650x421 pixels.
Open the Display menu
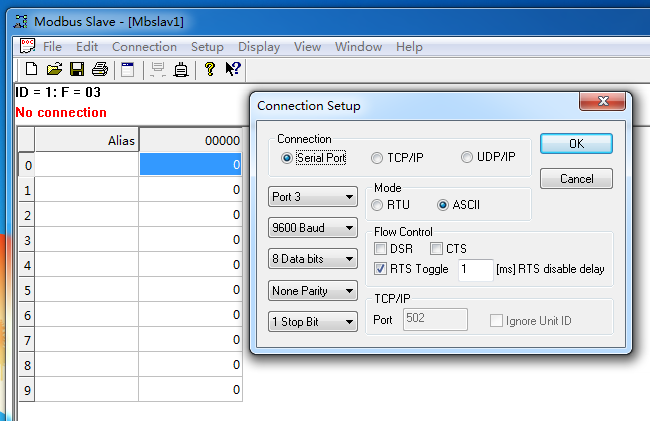click(x=259, y=46)
